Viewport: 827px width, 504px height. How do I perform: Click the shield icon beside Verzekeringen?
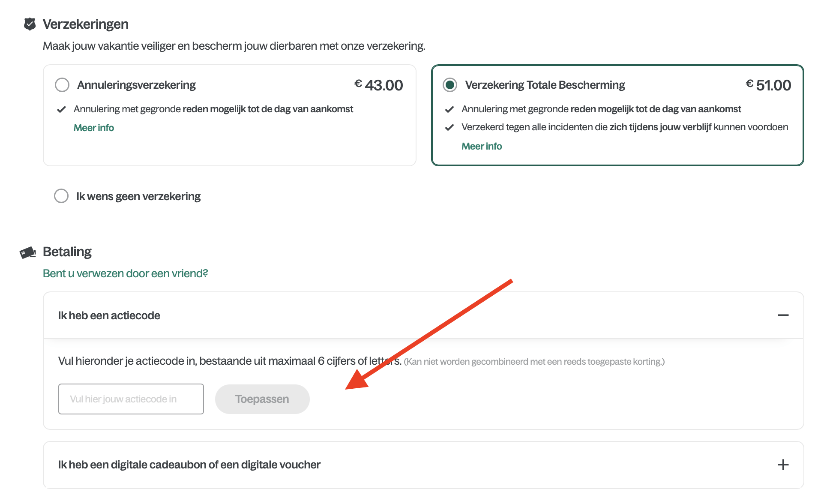pos(30,24)
